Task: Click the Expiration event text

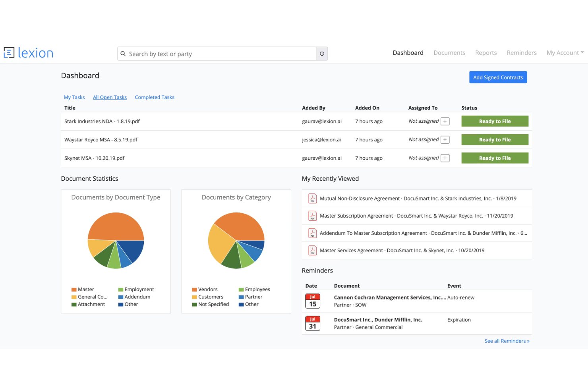Action: coord(459,320)
